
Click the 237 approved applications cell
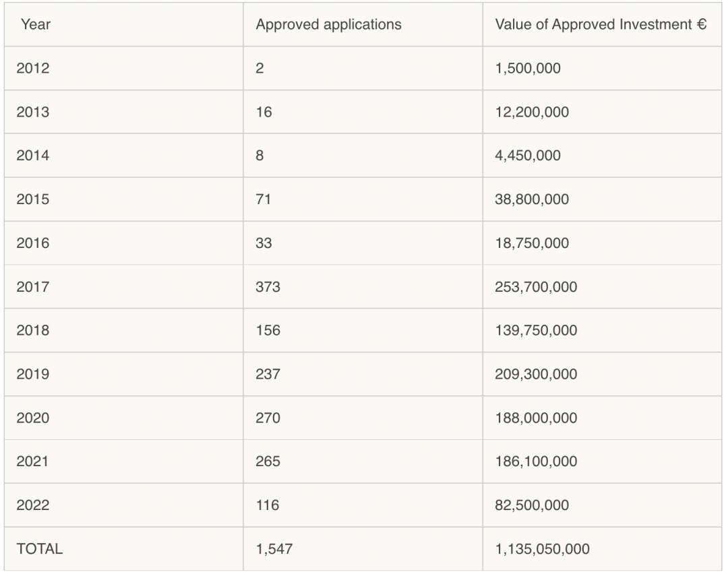[268, 375]
